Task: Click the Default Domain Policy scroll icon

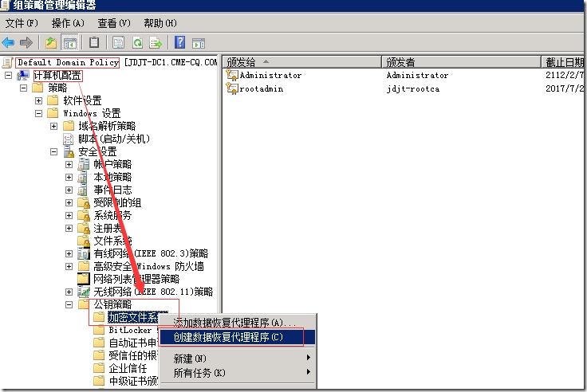Action: (x=7, y=62)
